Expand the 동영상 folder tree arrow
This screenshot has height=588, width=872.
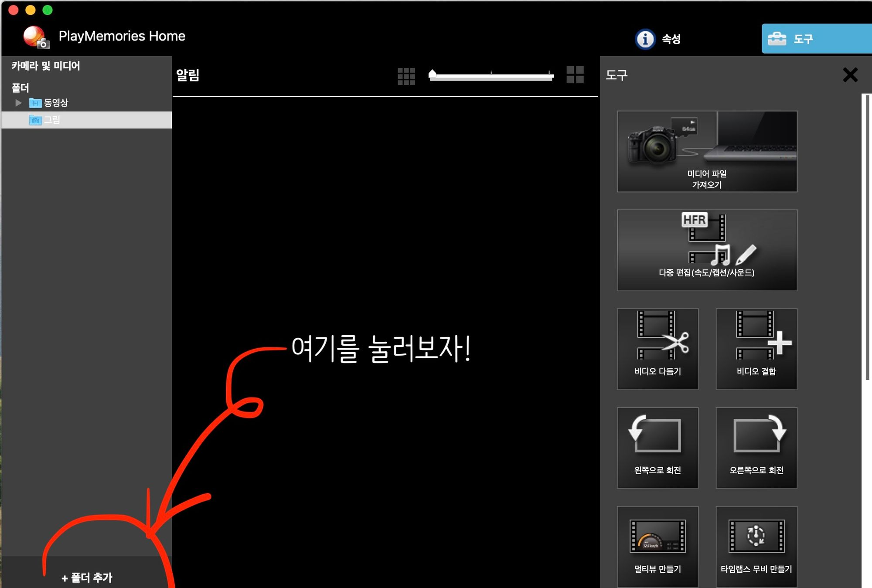coord(18,103)
